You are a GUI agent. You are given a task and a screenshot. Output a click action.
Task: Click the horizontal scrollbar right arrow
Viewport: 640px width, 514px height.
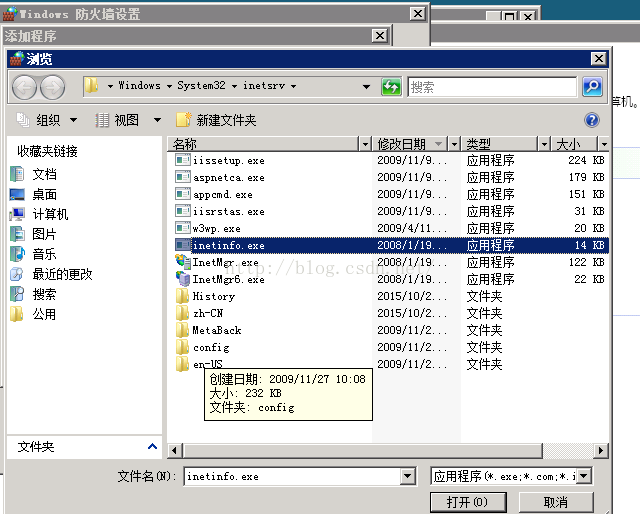pyautogui.click(x=600, y=451)
